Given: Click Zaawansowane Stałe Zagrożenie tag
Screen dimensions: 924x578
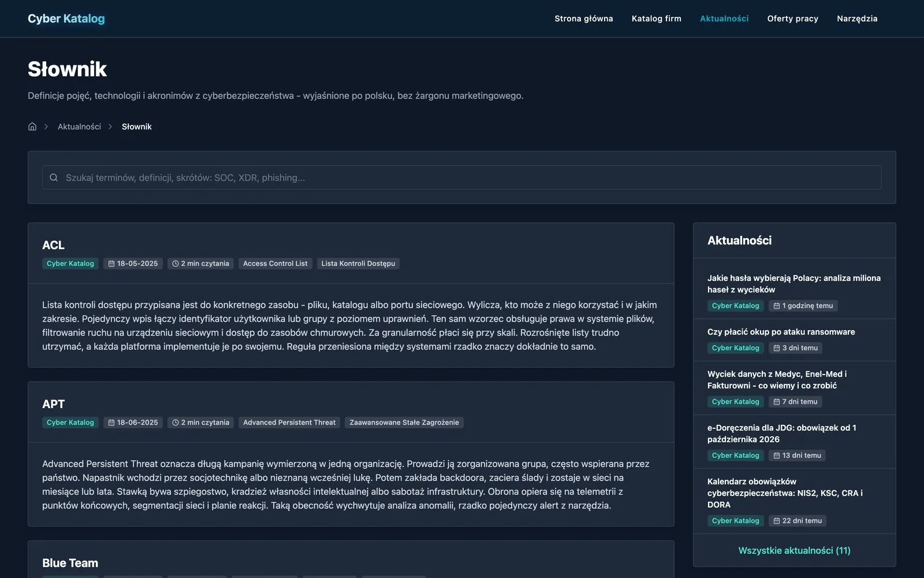Looking at the screenshot, I should point(404,423).
